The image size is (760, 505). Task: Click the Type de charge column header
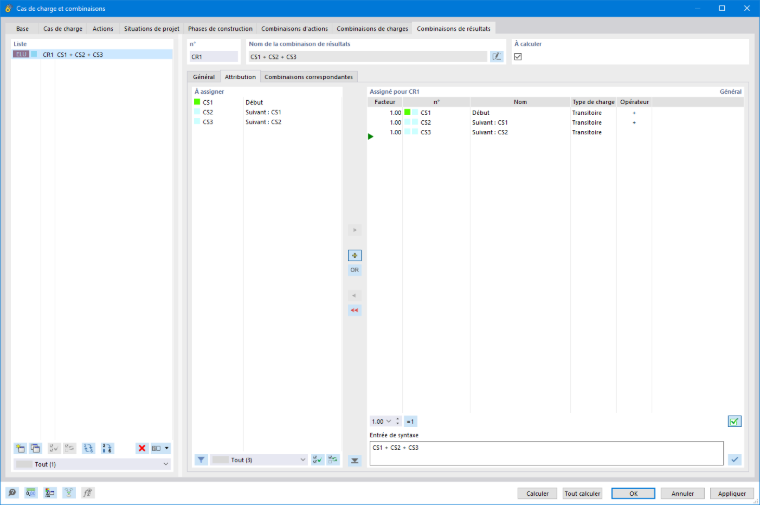tap(593, 102)
